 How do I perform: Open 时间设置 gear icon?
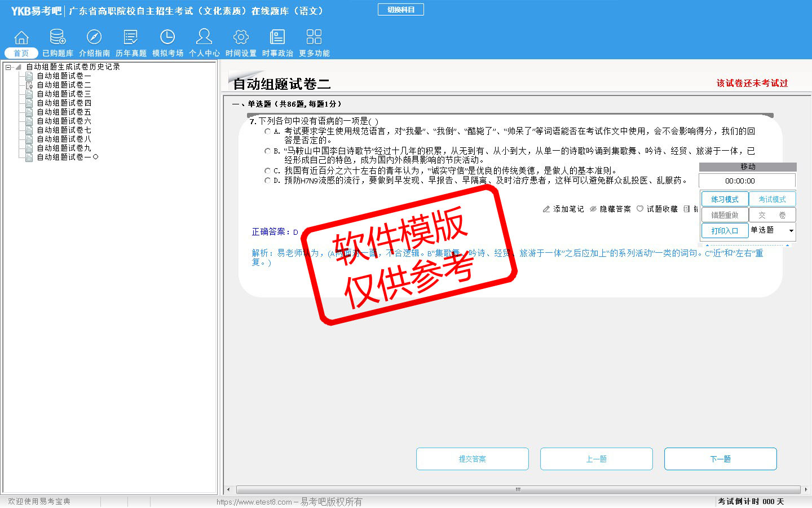(241, 38)
